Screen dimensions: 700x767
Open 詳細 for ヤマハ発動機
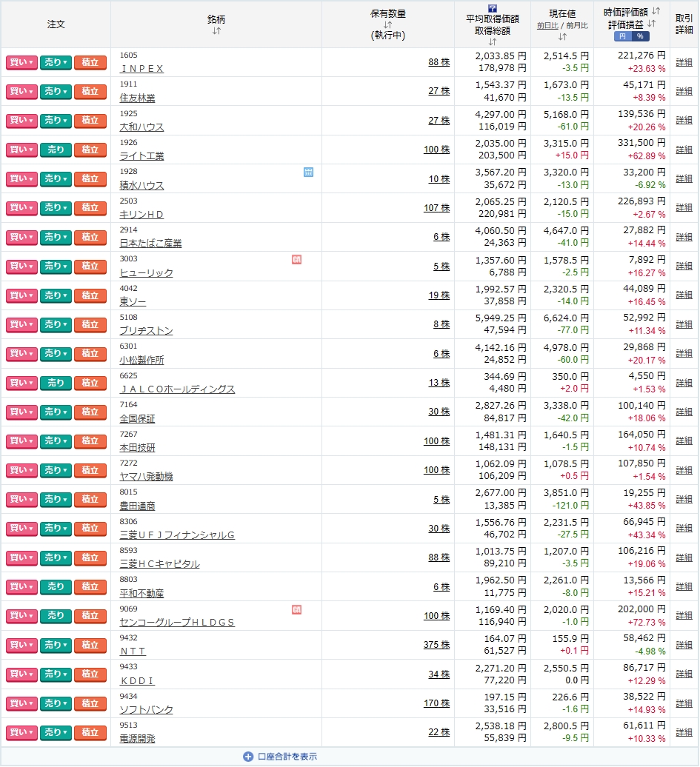pos(684,470)
